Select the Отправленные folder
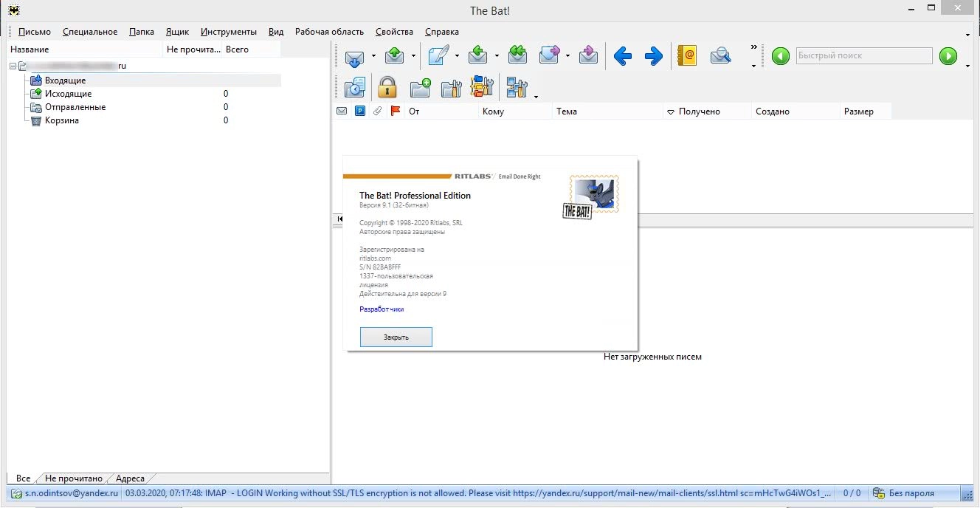 (75, 107)
